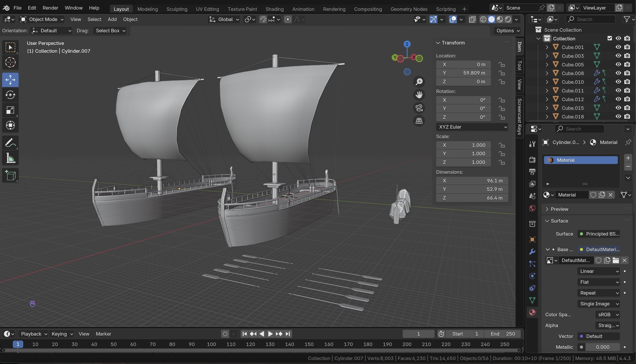Toggle orthographic perspective grid icon
636x364 pixels.
419,121
